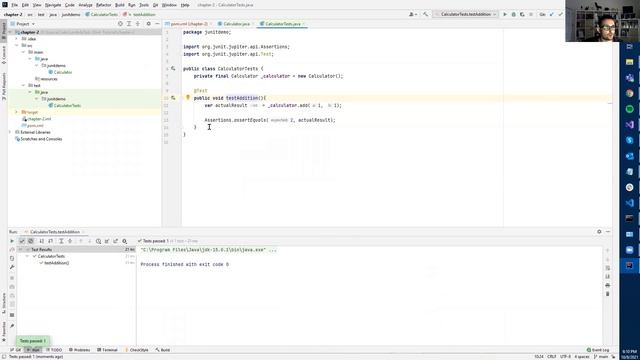The height and width of the screenshot is (360, 640).
Task: Import tests from file icon
Action: click(x=107, y=241)
